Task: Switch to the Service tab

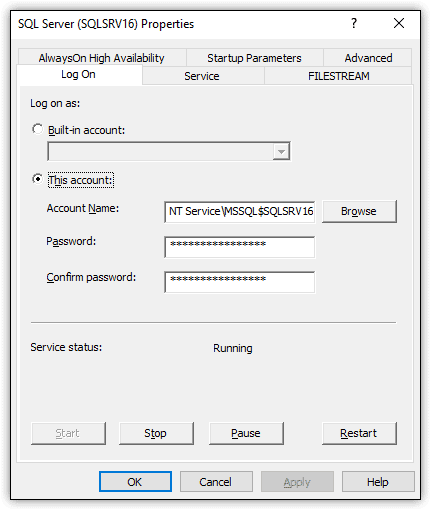Action: pyautogui.click(x=202, y=76)
